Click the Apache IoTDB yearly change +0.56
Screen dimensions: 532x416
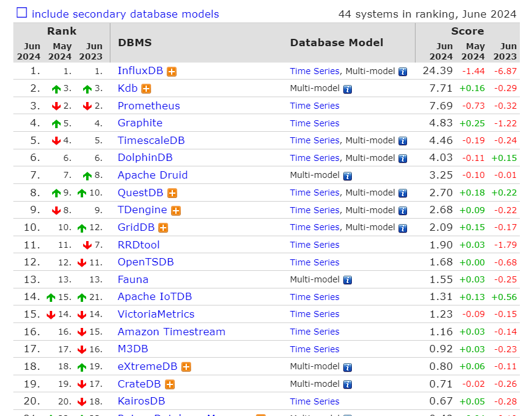[x=504, y=297]
